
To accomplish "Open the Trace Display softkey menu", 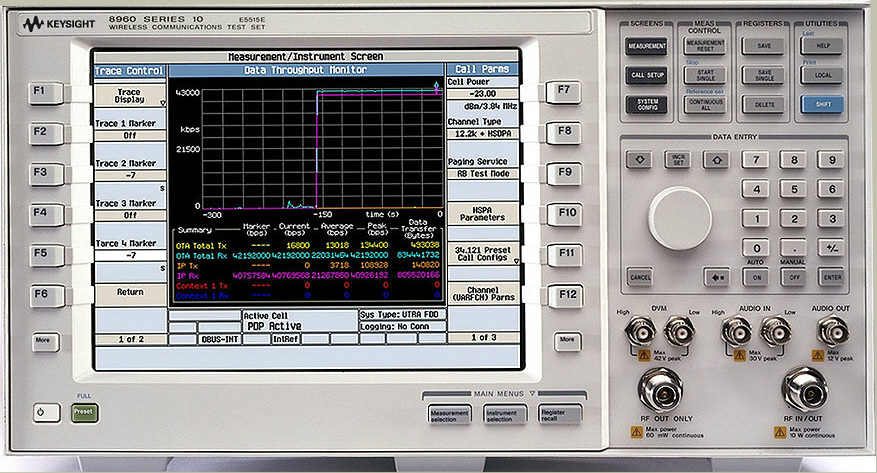I will click(129, 95).
